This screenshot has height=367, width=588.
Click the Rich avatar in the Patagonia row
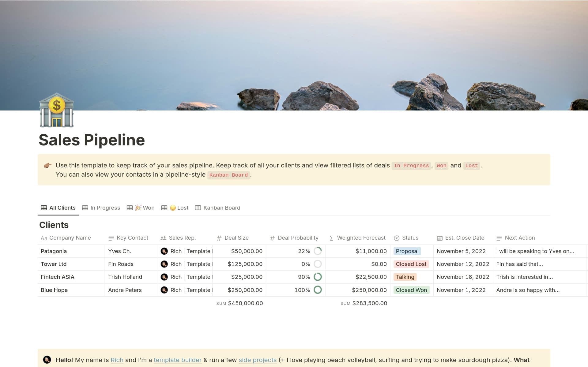(164, 251)
